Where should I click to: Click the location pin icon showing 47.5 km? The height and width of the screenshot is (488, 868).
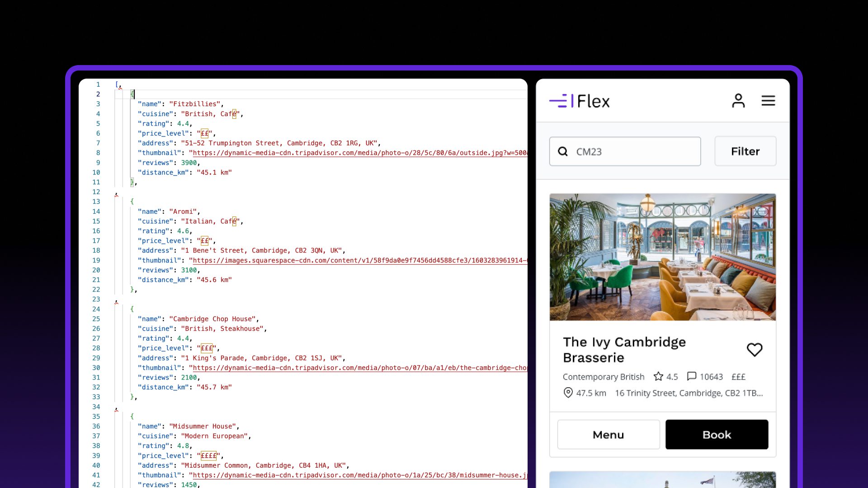point(567,393)
